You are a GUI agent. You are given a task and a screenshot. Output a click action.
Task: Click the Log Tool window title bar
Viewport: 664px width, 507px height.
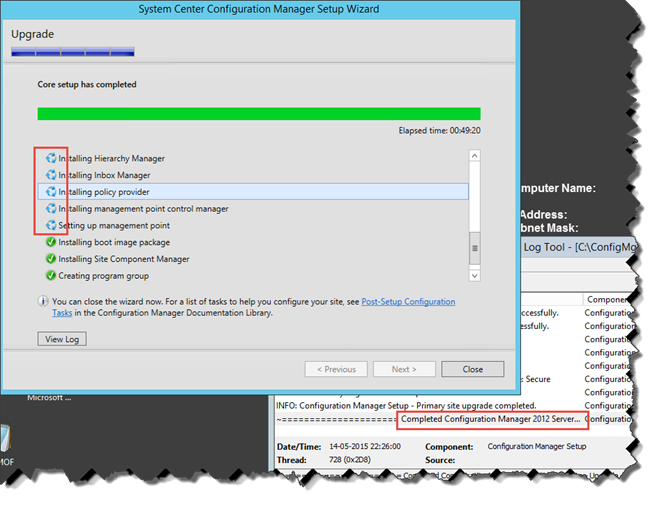578,247
